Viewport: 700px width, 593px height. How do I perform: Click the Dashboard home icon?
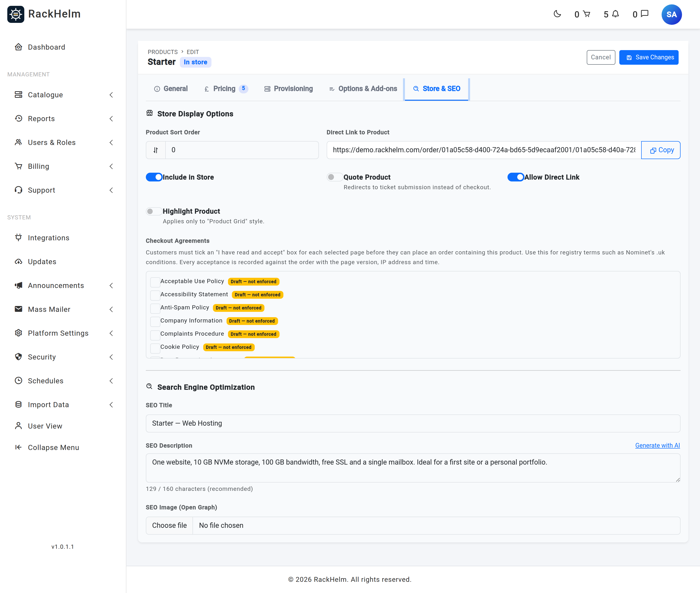tap(18, 47)
